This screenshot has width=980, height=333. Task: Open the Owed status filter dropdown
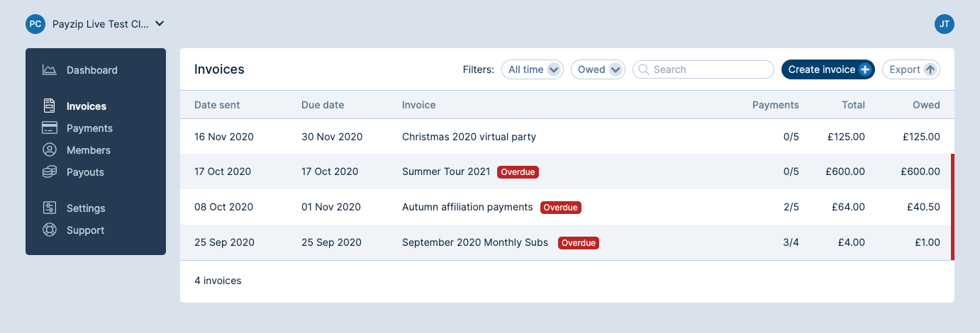pyautogui.click(x=598, y=69)
